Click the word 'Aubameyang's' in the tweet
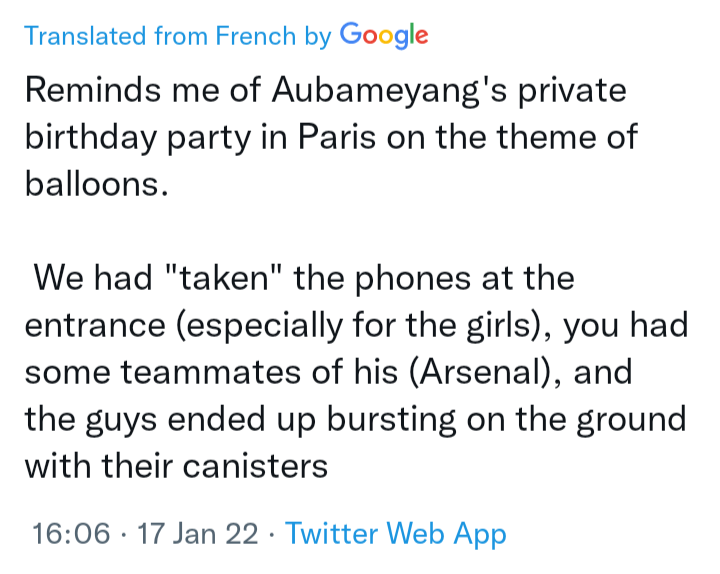 pyautogui.click(x=389, y=90)
